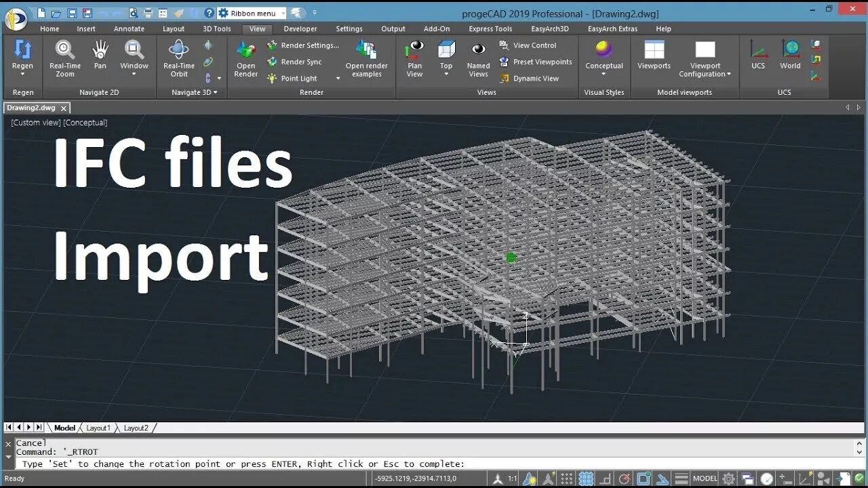Select the Pan hand tool
Image resolution: width=868 pixels, height=488 pixels.
pyautogui.click(x=100, y=54)
